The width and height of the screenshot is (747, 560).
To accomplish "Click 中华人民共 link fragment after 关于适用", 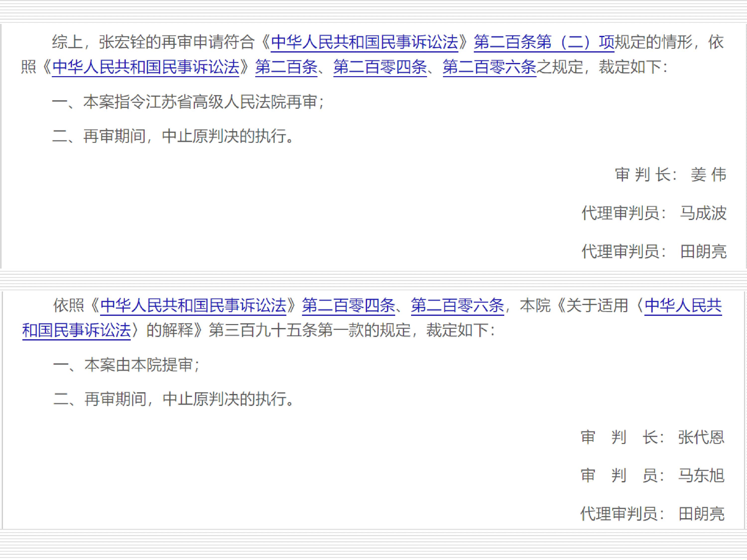I will (x=683, y=305).
